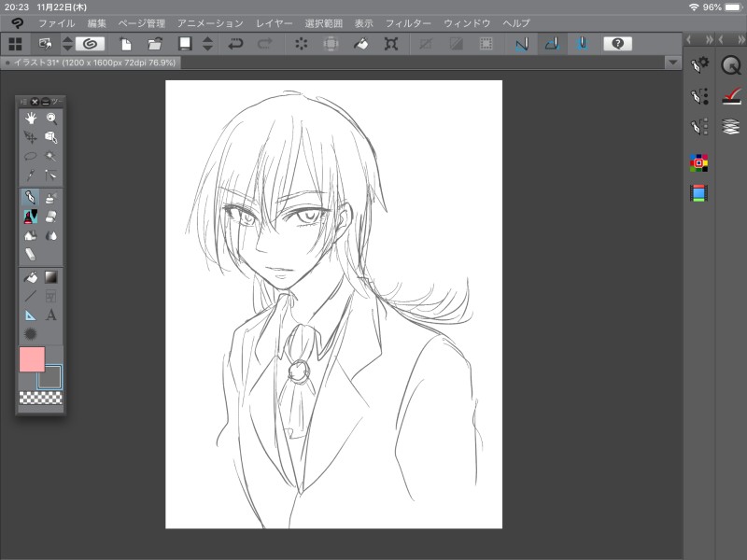Open Brush size panel icon in dock

[x=699, y=96]
